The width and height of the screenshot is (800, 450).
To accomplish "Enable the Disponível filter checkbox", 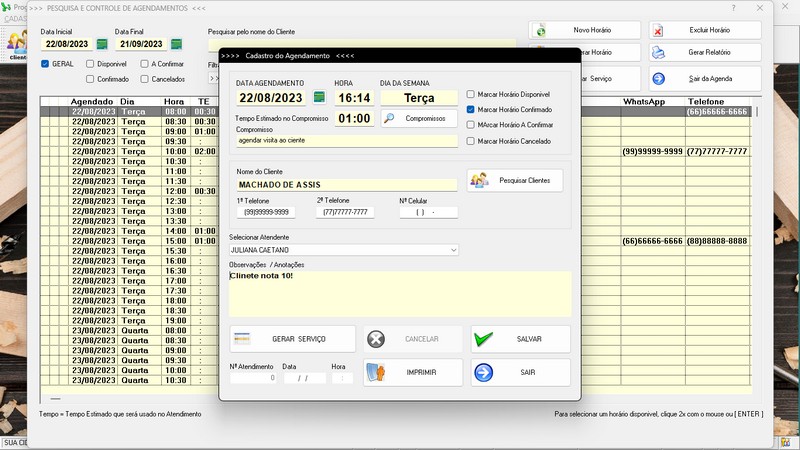I will [x=90, y=64].
